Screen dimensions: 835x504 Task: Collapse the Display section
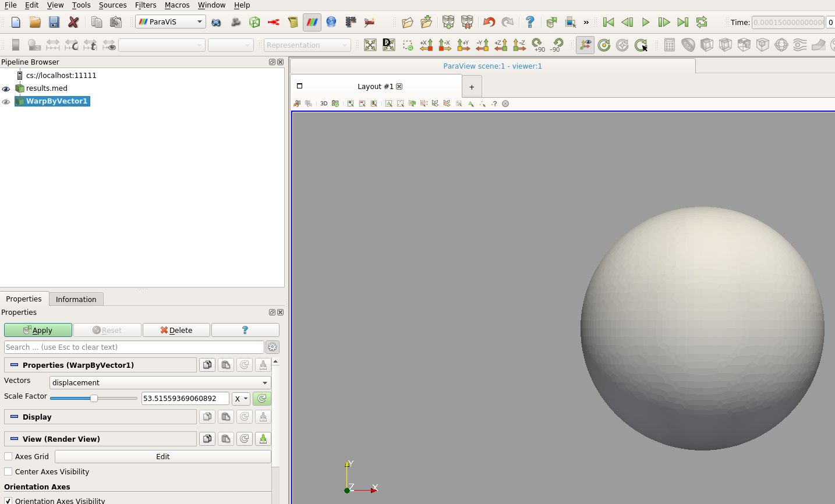click(x=15, y=417)
